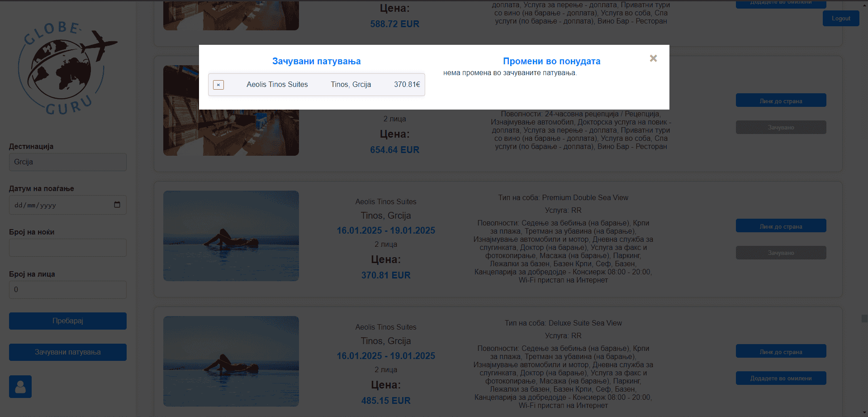Open Зачувани патувања from sidebar
The height and width of the screenshot is (417, 868).
[68, 352]
